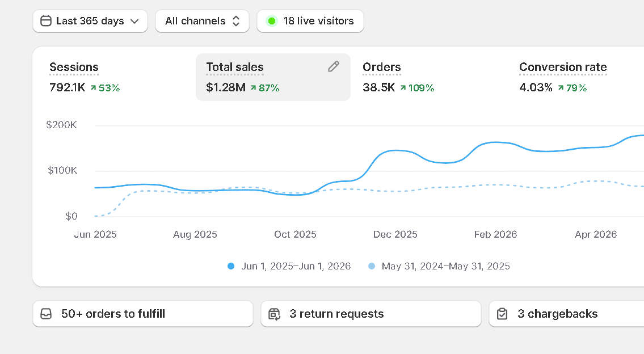This screenshot has width=644, height=354.
Task: Open the 50+ orders to fulfill card
Action: tap(143, 314)
